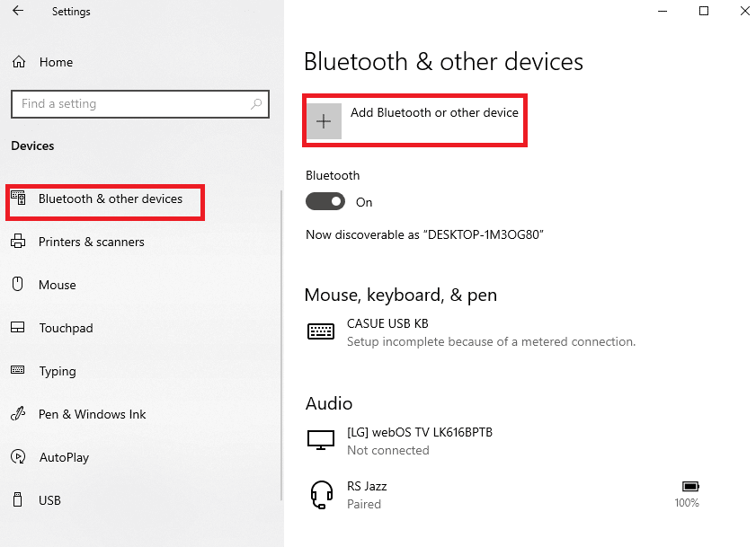Click the USB settings icon

(x=17, y=500)
